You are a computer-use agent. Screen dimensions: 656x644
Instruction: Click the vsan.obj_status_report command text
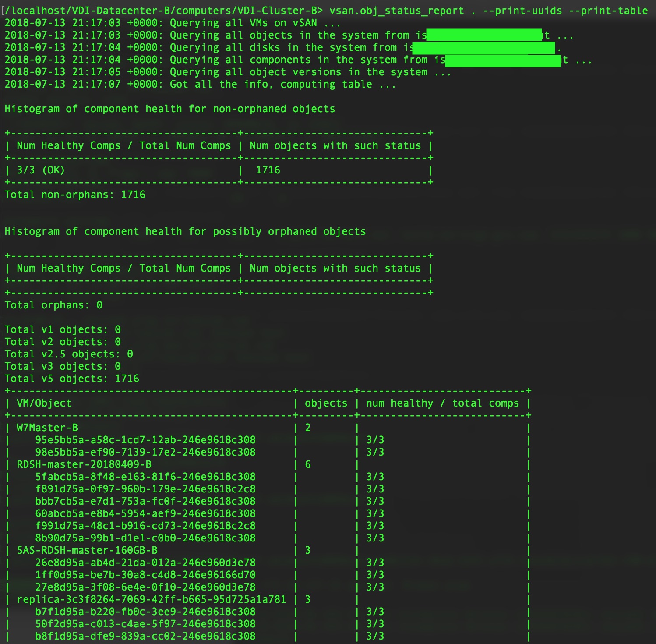click(396, 11)
